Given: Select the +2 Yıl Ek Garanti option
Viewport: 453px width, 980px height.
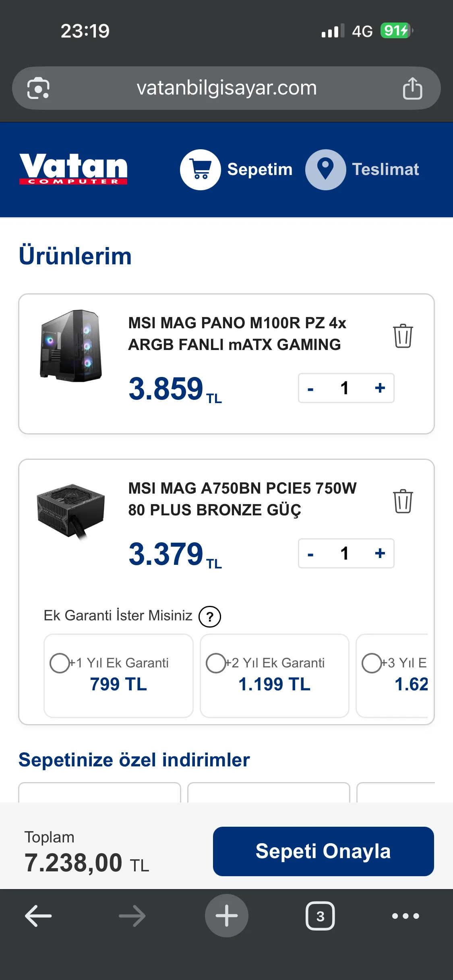Looking at the screenshot, I should [216, 663].
